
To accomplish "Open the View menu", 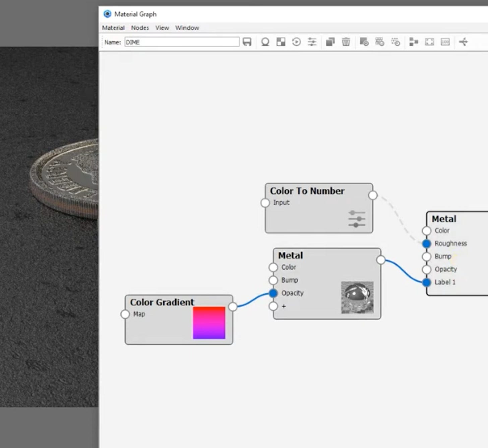I will [162, 28].
